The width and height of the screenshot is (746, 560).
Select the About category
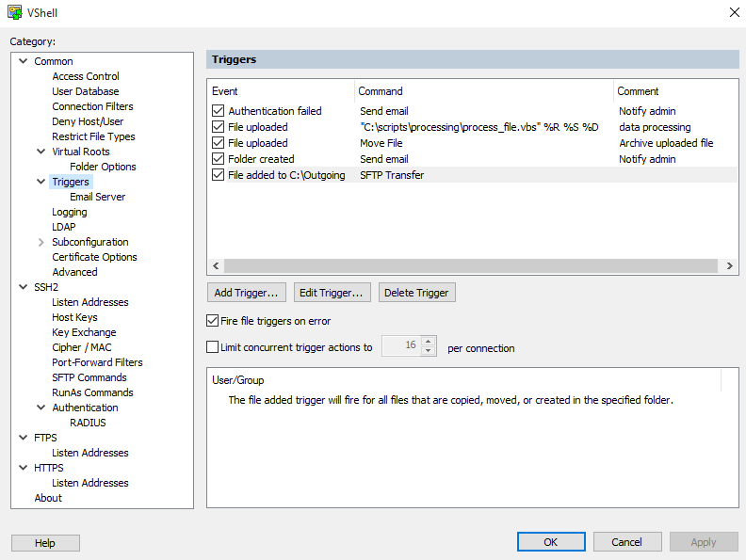point(48,498)
